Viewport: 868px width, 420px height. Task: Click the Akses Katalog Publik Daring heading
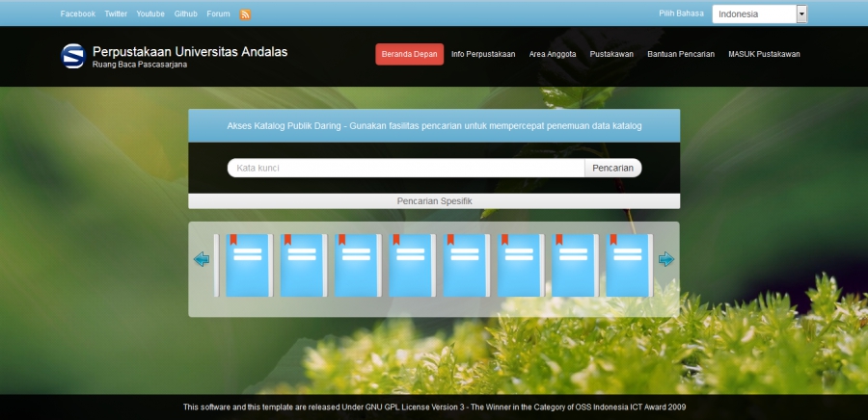click(x=434, y=126)
